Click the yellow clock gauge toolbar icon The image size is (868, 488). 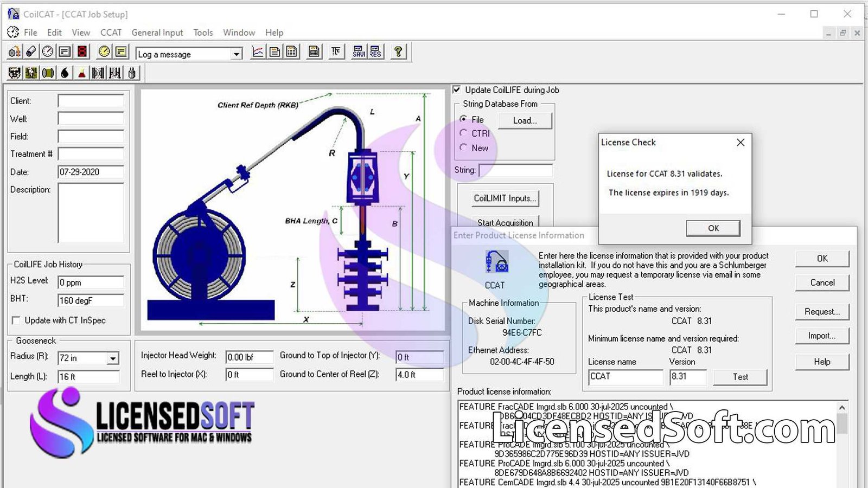point(104,52)
